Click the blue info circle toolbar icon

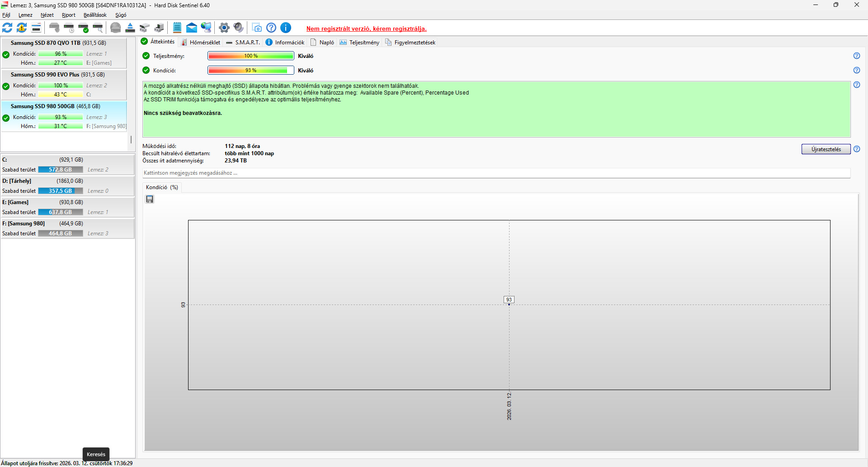[x=286, y=28]
